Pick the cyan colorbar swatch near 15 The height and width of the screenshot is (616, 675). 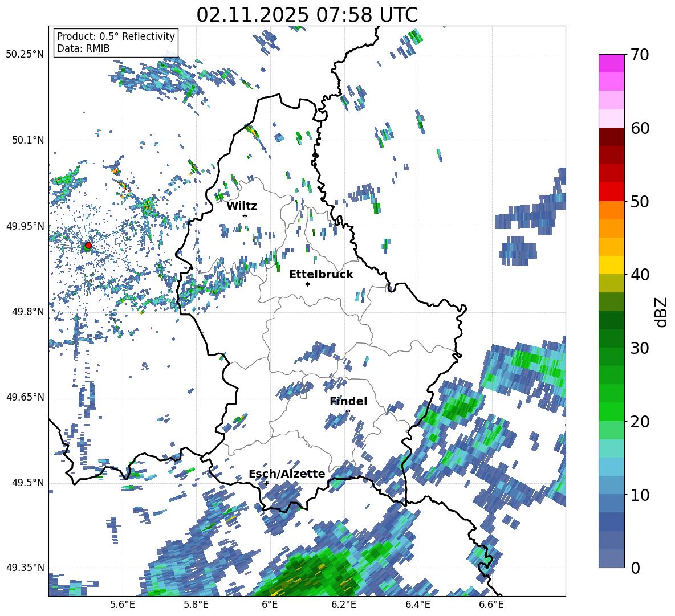coord(611,448)
